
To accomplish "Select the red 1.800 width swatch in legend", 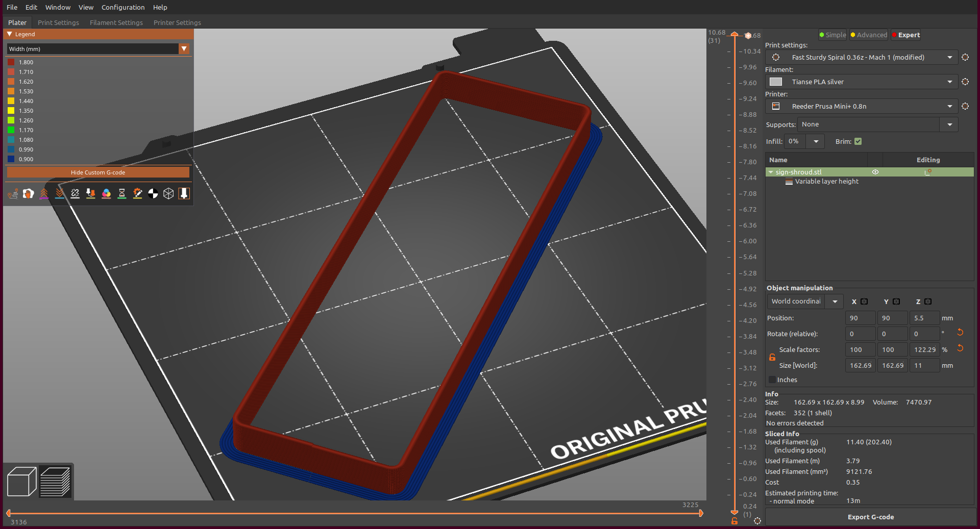I will 12,62.
